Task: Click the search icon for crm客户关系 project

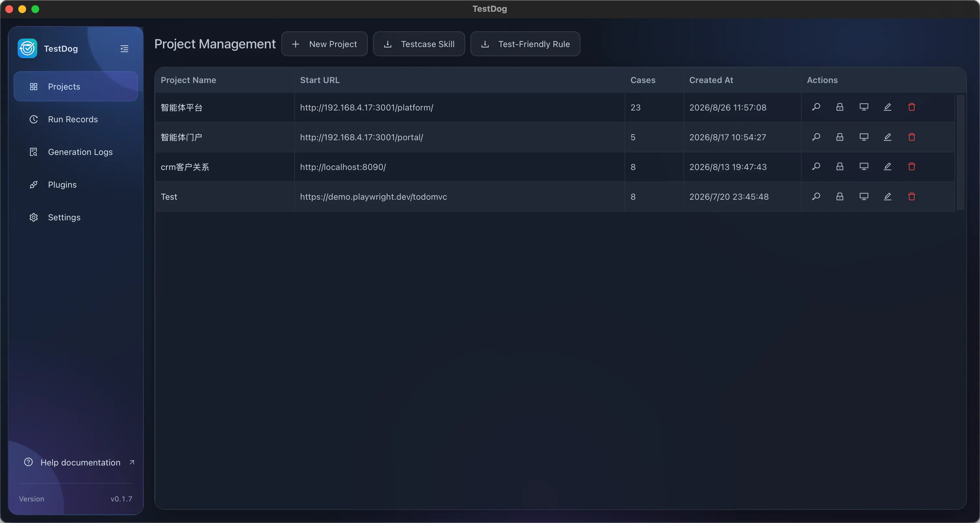Action: (x=816, y=166)
